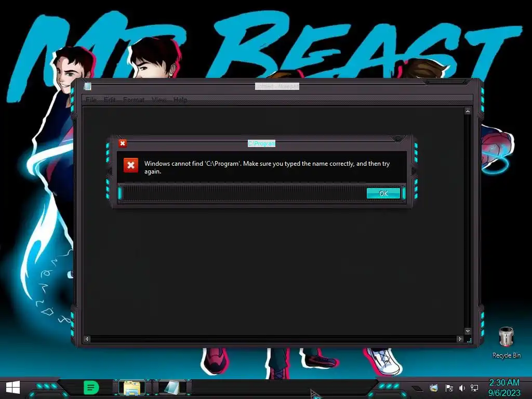Viewport: 532px width, 399px height.
Task: Open the Edit menu in Notepad
Action: (110, 100)
